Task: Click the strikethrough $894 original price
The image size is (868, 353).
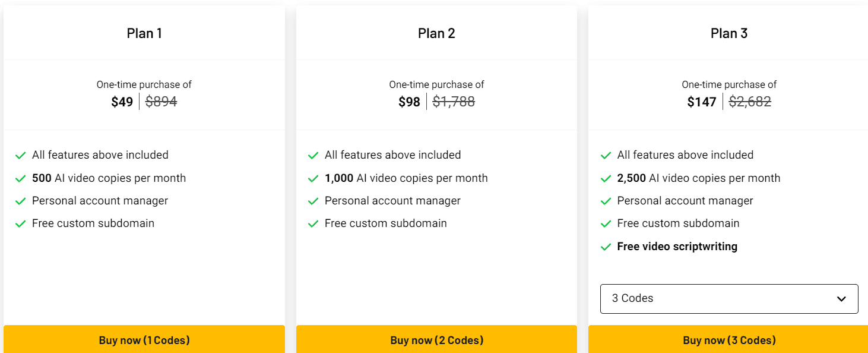Action: (161, 101)
